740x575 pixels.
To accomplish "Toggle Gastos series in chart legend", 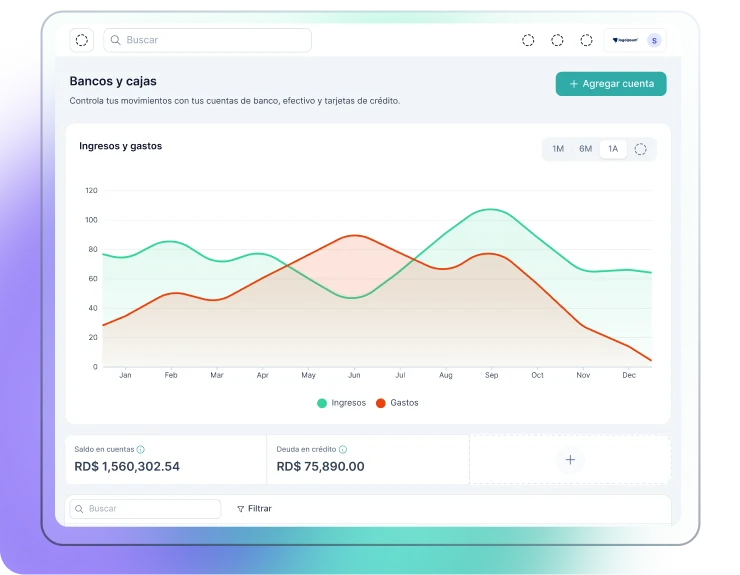I will click(398, 403).
